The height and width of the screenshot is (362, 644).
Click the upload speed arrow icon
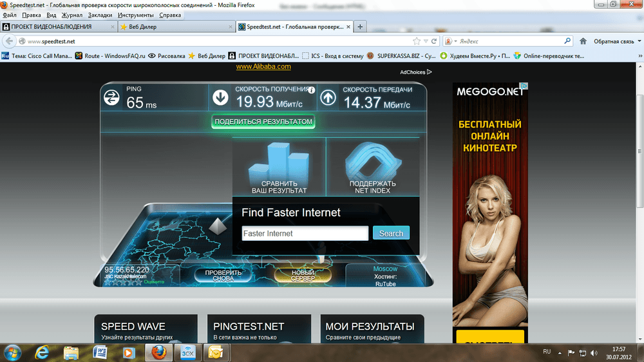coord(328,98)
